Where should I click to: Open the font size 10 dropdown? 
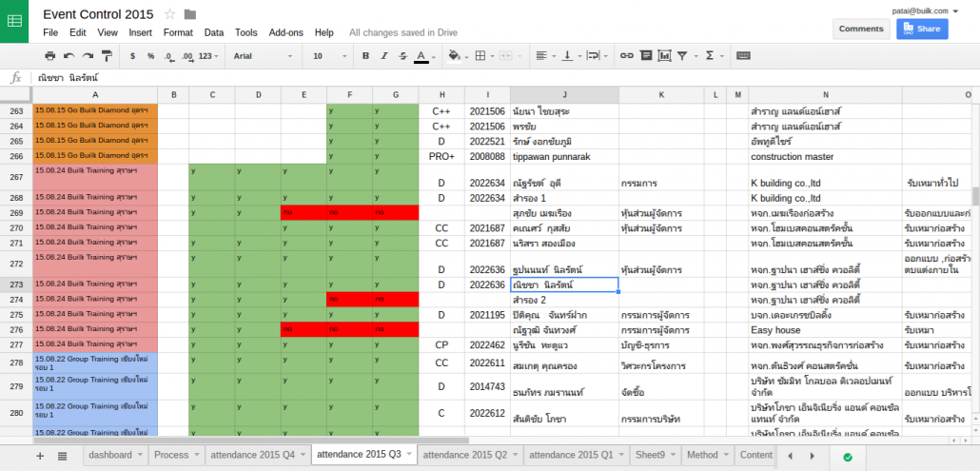pos(328,56)
